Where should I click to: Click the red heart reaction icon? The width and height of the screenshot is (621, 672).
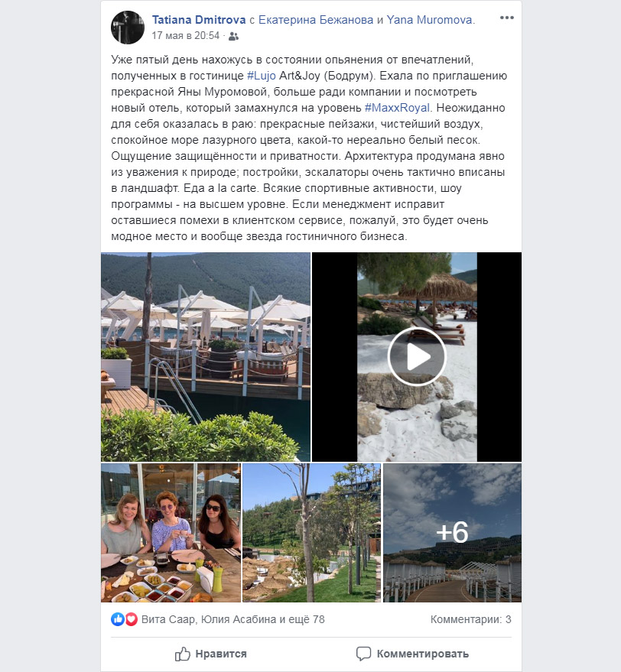click(x=131, y=618)
